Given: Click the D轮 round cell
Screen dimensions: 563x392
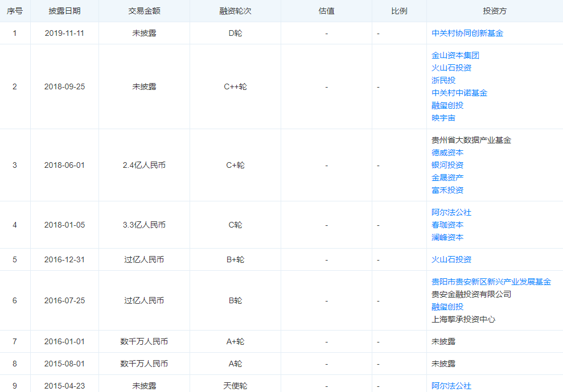Looking at the screenshot, I should [236, 33].
